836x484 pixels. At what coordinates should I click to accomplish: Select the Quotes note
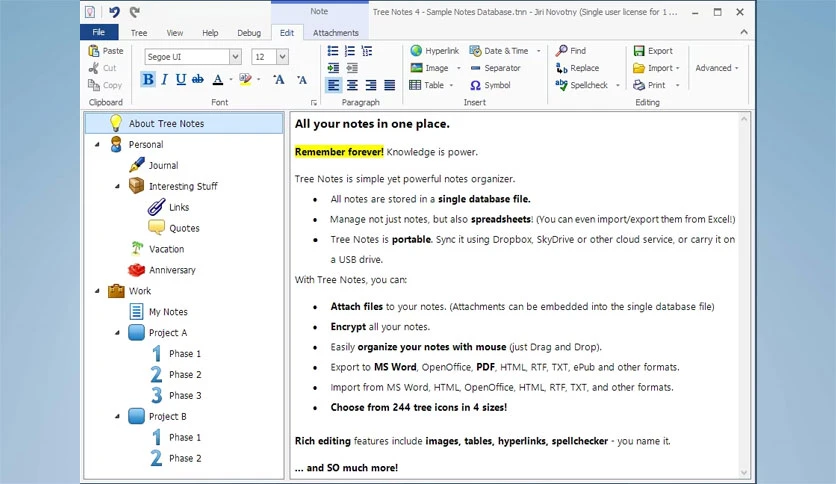pyautogui.click(x=184, y=228)
